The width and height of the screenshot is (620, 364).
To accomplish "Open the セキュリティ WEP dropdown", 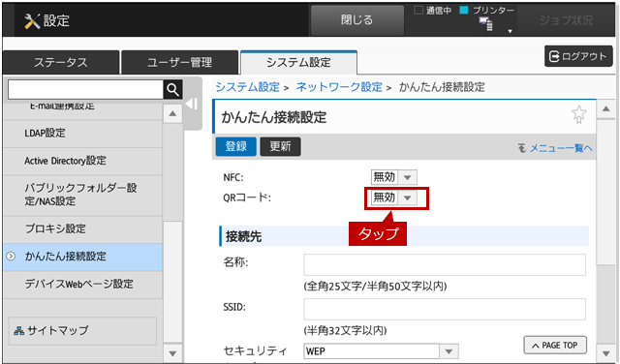I will click(381, 351).
